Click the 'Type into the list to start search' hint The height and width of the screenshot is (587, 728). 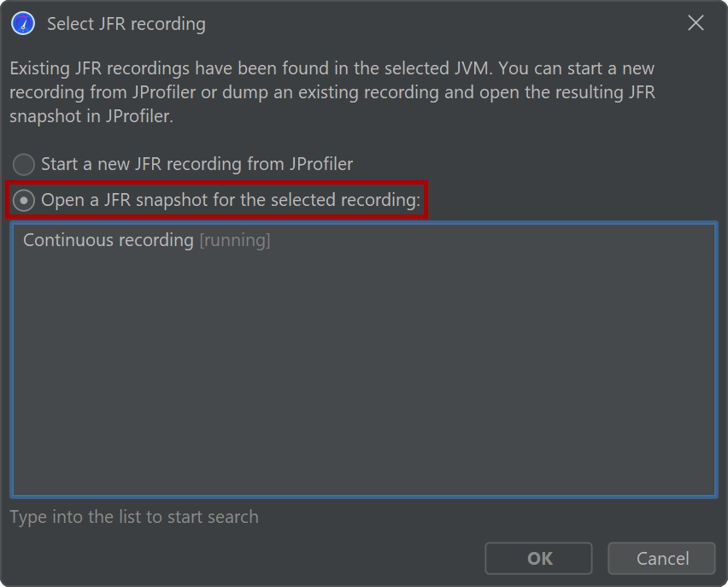coord(134,517)
